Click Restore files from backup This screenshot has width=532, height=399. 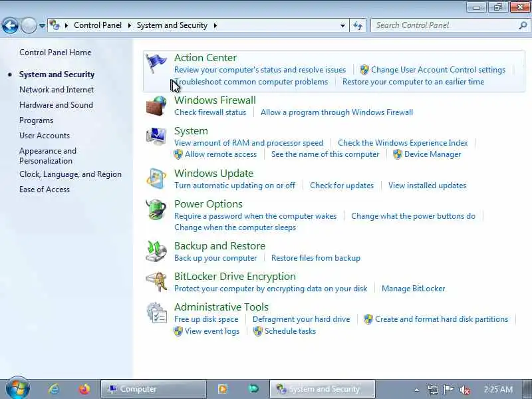316,258
